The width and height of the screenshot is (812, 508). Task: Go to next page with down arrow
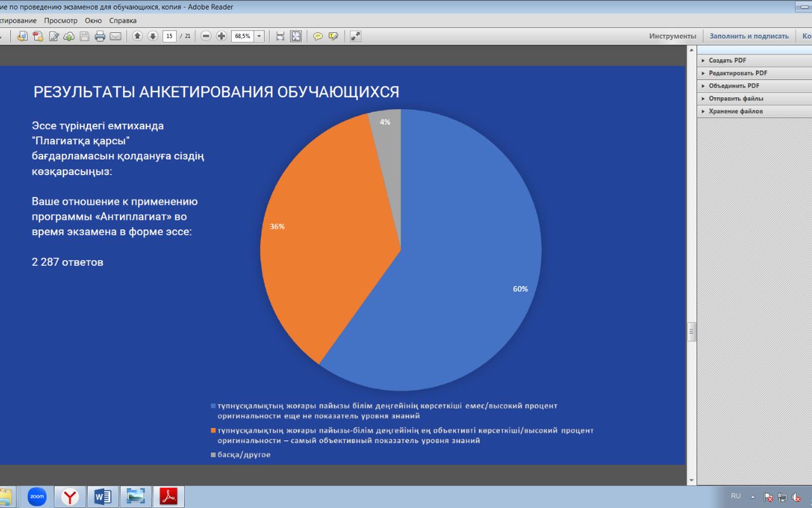tap(153, 36)
